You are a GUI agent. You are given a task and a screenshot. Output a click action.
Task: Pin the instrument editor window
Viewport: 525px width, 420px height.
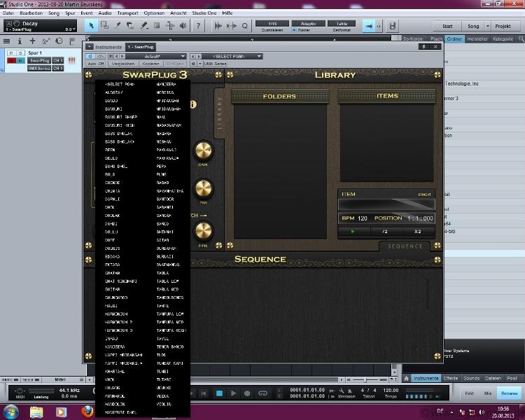point(423,47)
